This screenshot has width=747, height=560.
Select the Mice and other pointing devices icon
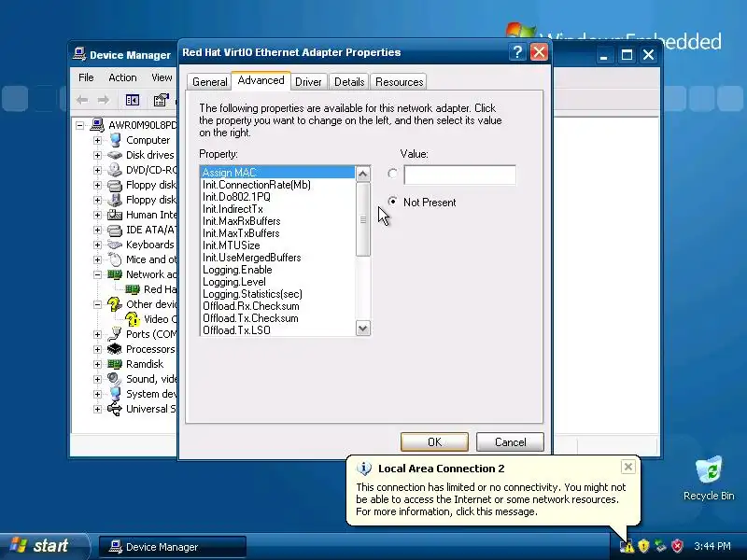[115, 259]
